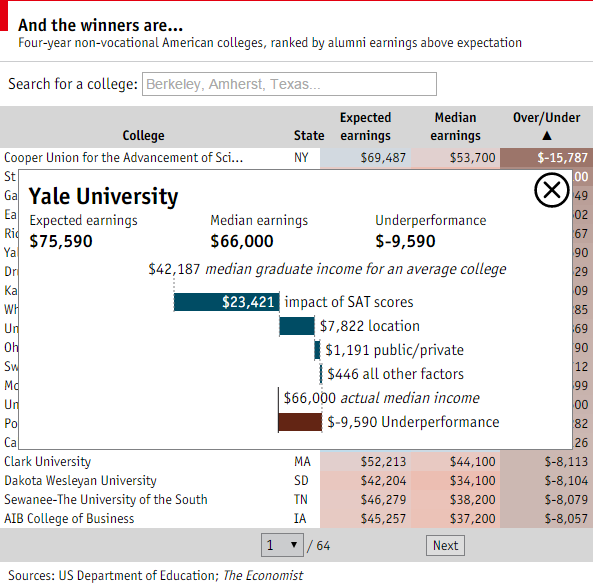Image resolution: width=596 pixels, height=588 pixels.
Task: Open the Cooper Union row
Action: point(296,157)
